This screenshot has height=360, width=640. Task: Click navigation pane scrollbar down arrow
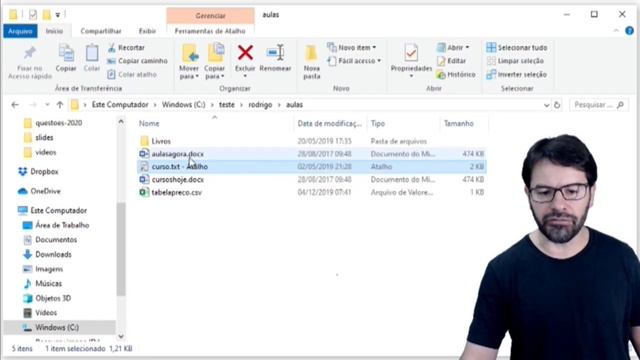[x=121, y=336]
